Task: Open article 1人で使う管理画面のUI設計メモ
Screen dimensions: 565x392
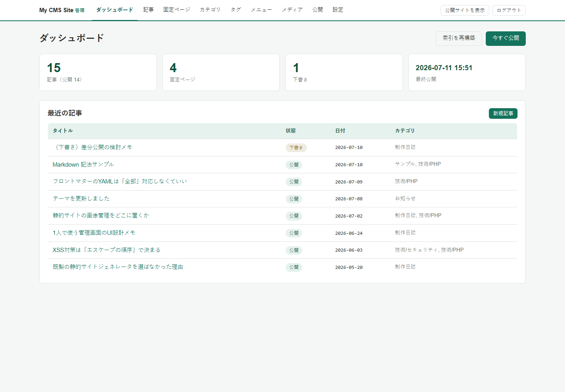Action: click(x=94, y=233)
